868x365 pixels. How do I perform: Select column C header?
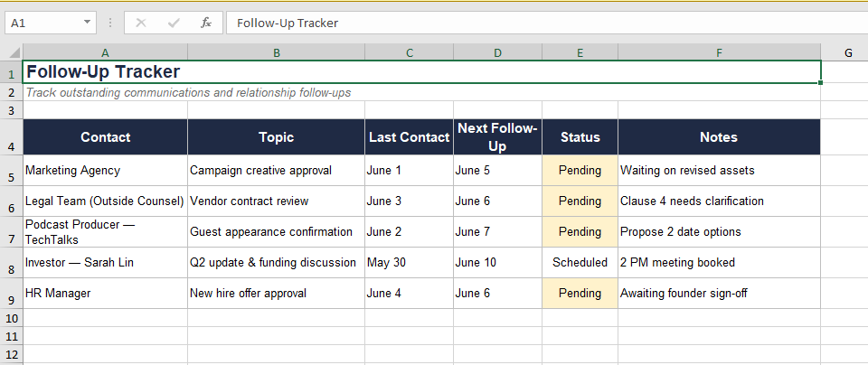click(409, 52)
